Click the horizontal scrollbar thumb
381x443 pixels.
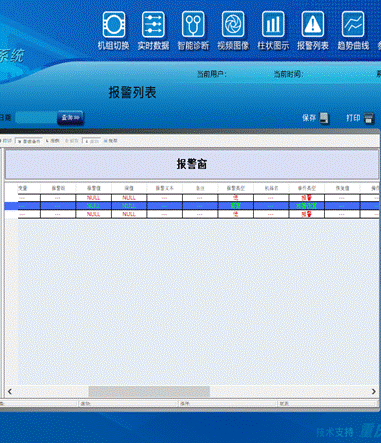coord(149,392)
